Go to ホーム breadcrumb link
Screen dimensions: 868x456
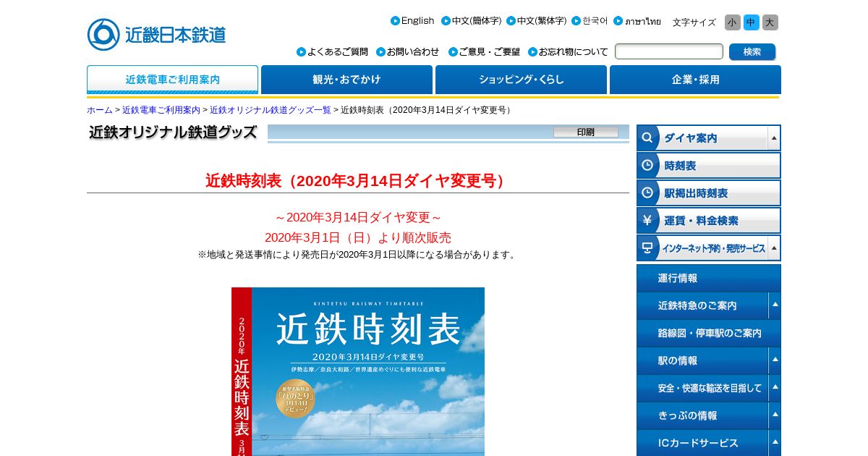click(100, 110)
